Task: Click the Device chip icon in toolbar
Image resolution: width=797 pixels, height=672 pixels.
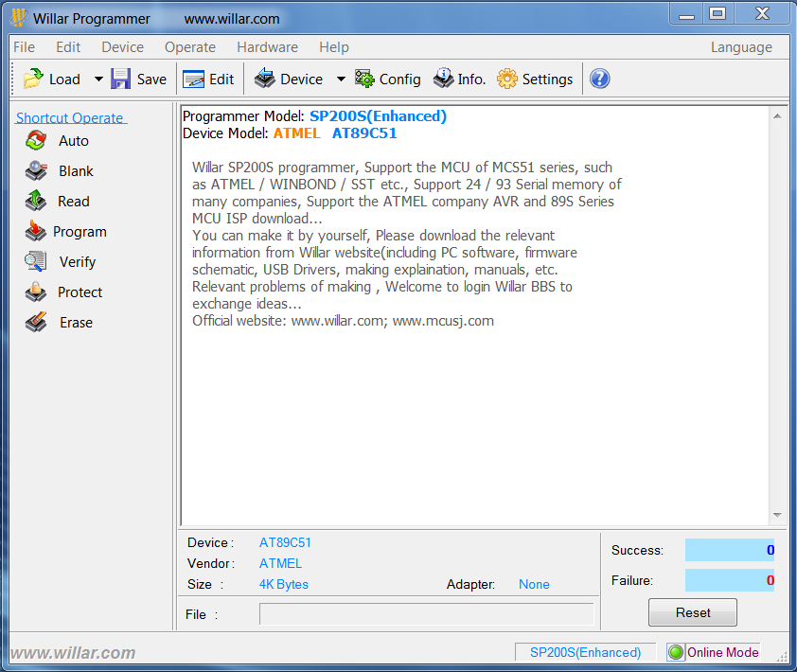Action: tap(264, 79)
